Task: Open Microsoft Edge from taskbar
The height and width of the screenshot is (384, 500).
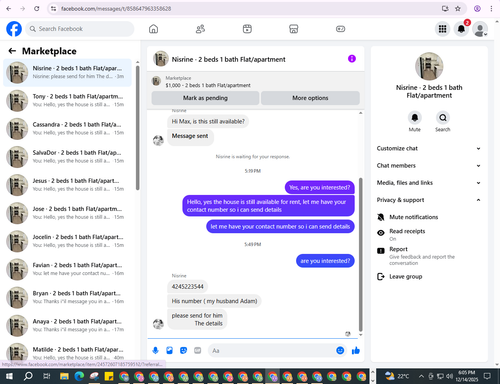Action: pos(79,377)
